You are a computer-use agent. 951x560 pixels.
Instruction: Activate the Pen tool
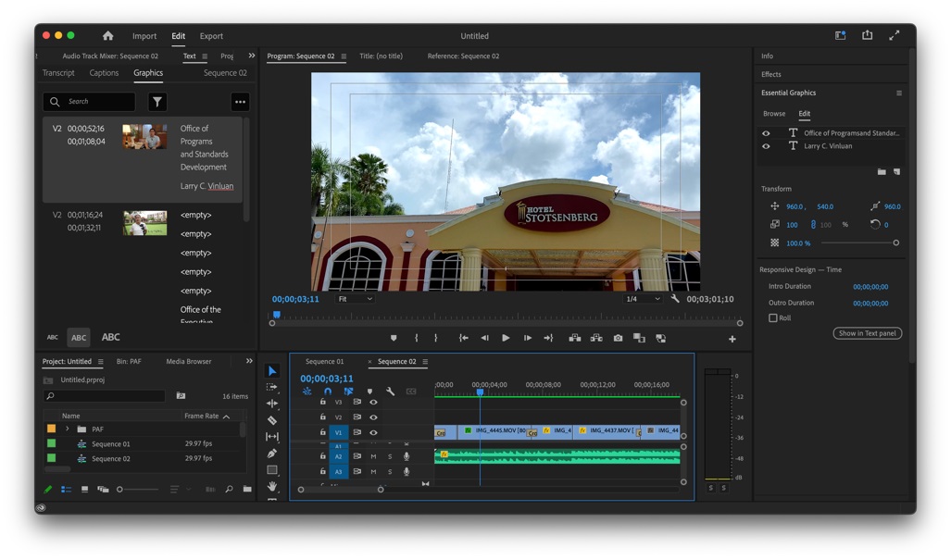point(272,453)
